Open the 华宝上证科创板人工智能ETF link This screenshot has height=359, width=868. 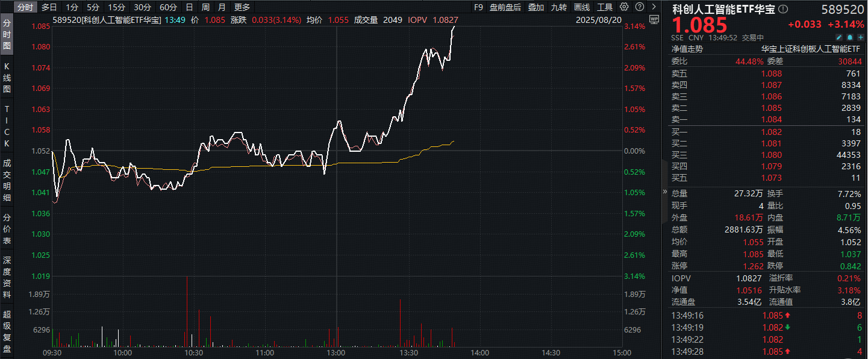pyautogui.click(x=811, y=50)
